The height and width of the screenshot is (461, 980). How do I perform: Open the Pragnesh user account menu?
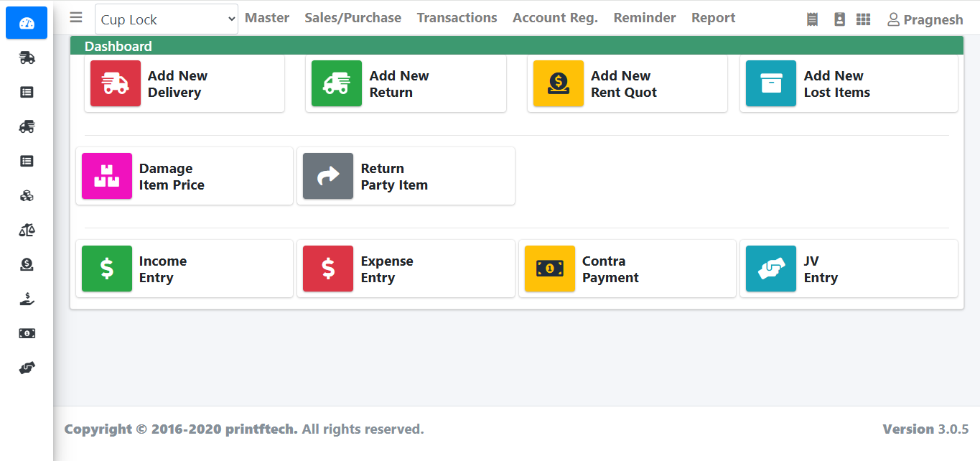(925, 19)
